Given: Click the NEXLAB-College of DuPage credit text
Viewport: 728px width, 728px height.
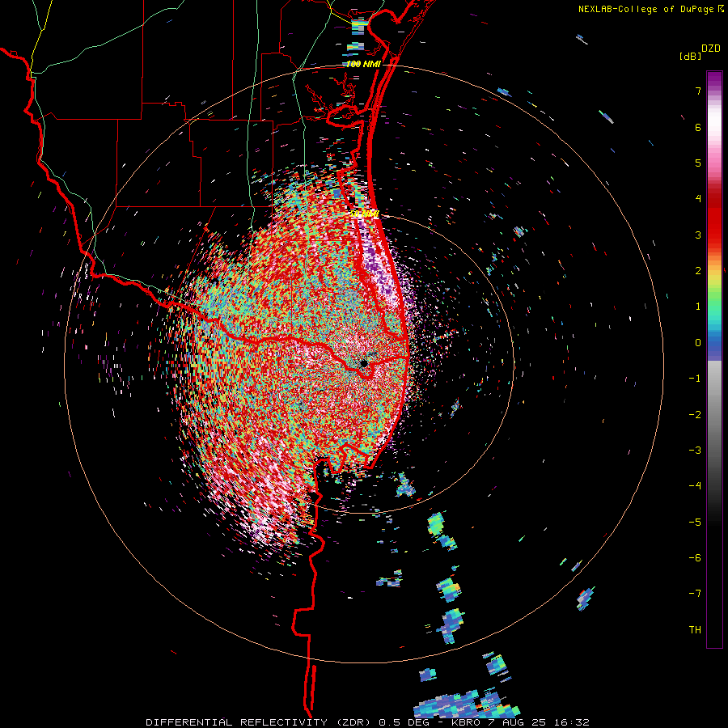Looking at the screenshot, I should pyautogui.click(x=646, y=9).
